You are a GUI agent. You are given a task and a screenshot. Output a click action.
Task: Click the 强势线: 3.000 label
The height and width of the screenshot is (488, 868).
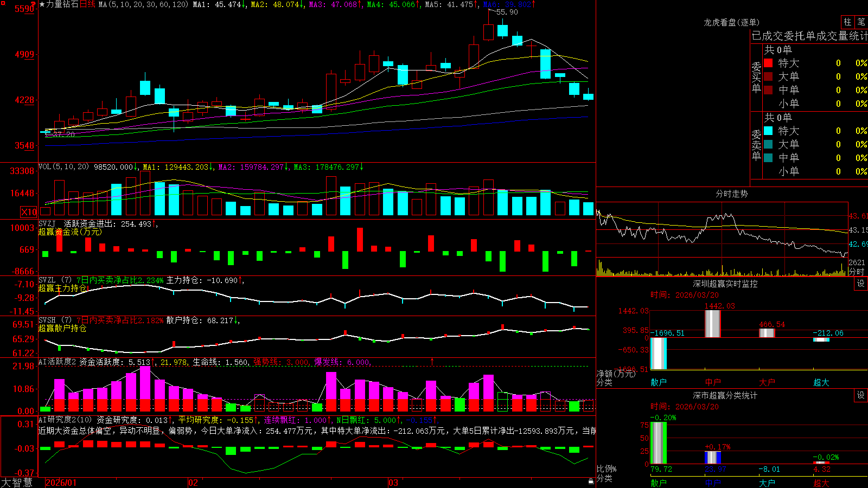click(x=282, y=362)
